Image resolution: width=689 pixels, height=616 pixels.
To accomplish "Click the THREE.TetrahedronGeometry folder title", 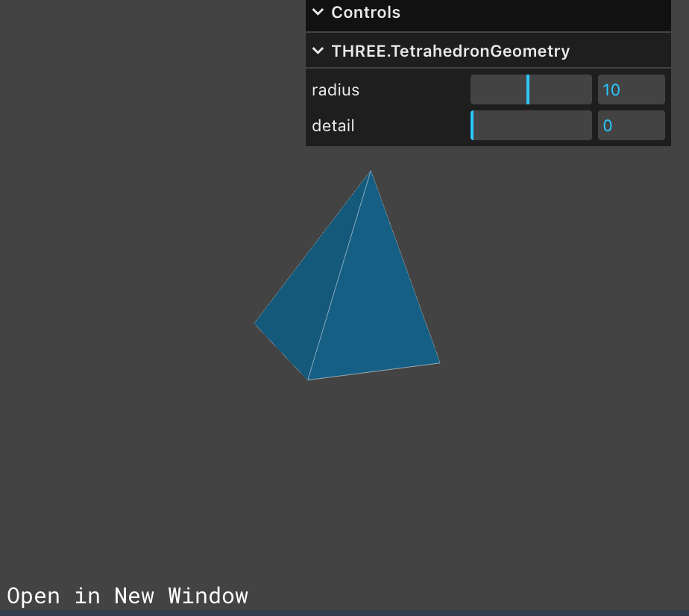I will pyautogui.click(x=450, y=51).
